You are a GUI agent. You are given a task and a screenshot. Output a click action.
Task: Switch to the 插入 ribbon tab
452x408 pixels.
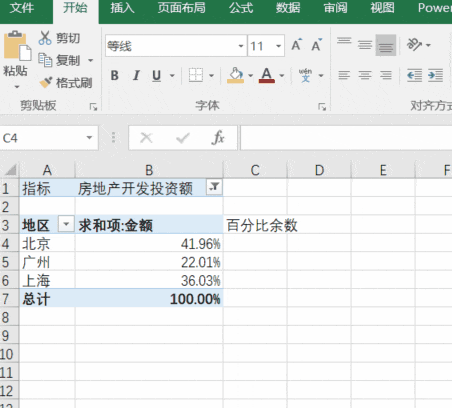point(122,8)
